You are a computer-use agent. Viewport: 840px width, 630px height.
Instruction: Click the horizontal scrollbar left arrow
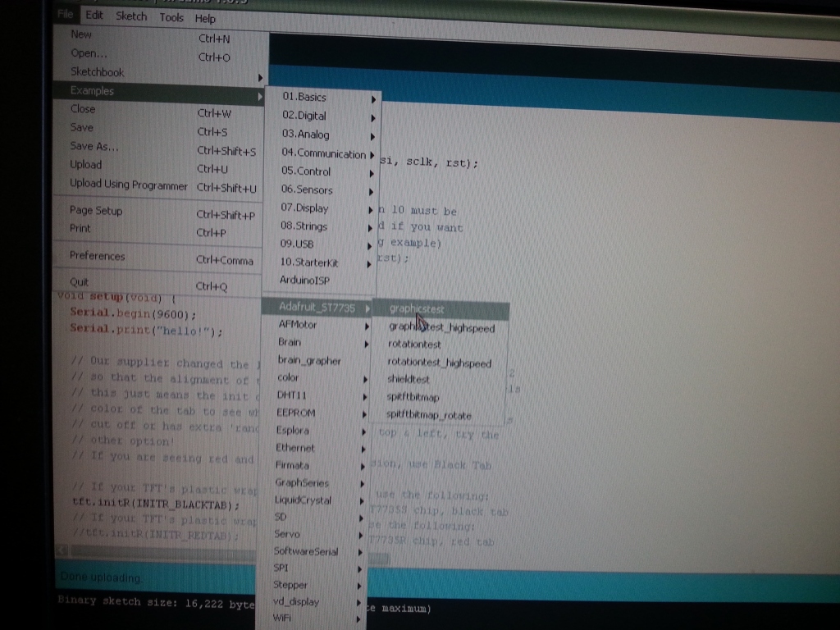coord(62,550)
